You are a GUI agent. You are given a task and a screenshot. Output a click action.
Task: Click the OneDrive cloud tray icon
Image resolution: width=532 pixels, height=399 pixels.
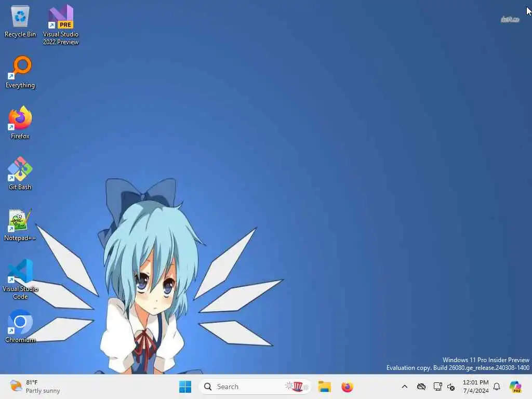tap(421, 387)
